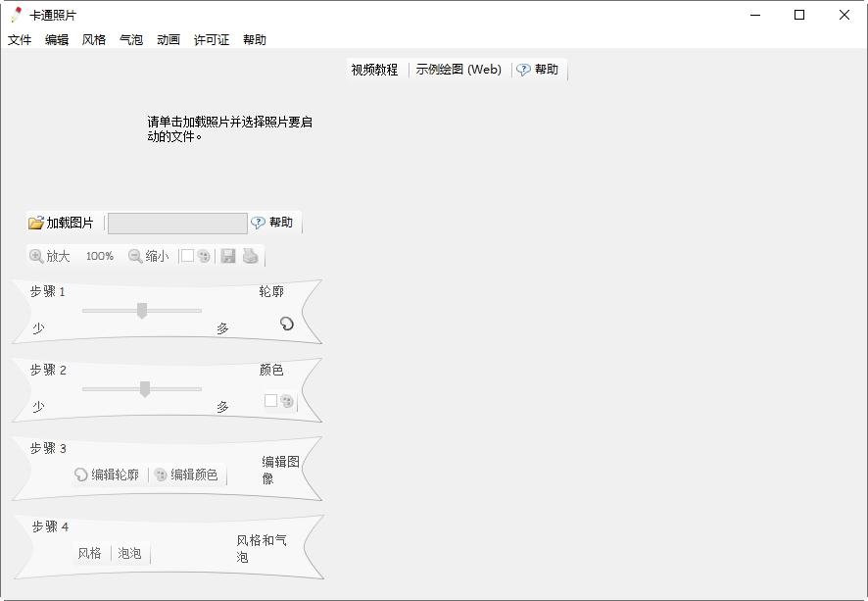Click the palette icon in 步骤 2 panel

pos(287,400)
